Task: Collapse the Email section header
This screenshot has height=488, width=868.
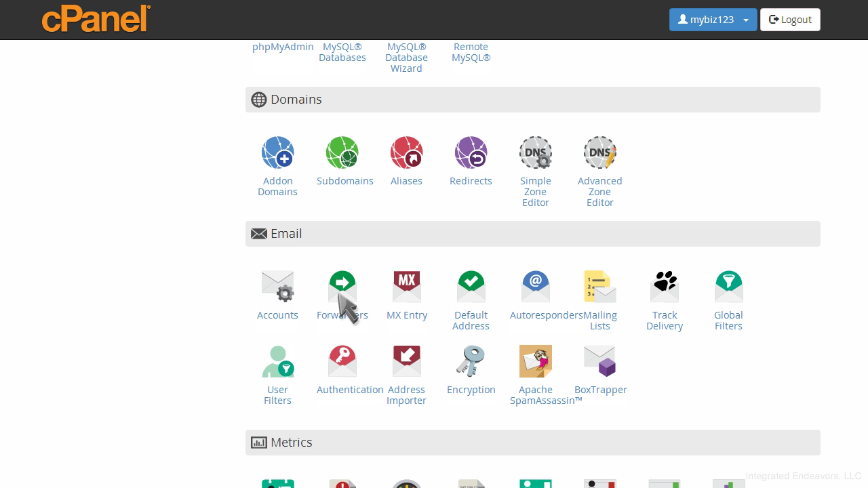Action: 532,234
